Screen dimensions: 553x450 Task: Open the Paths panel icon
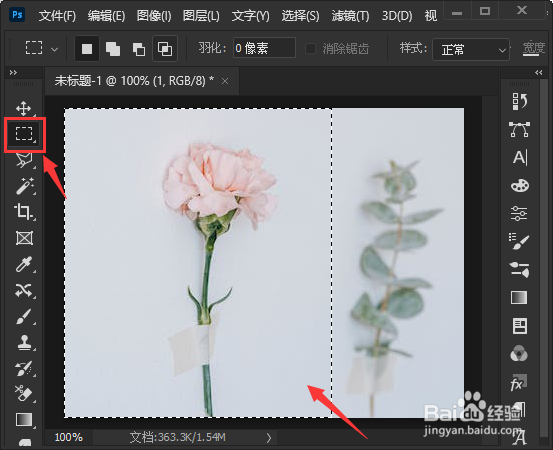(519, 129)
